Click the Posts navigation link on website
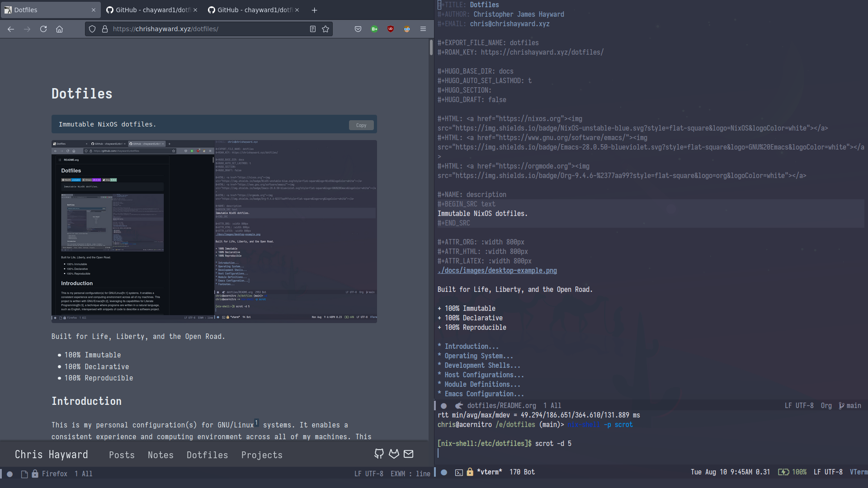 point(122,455)
